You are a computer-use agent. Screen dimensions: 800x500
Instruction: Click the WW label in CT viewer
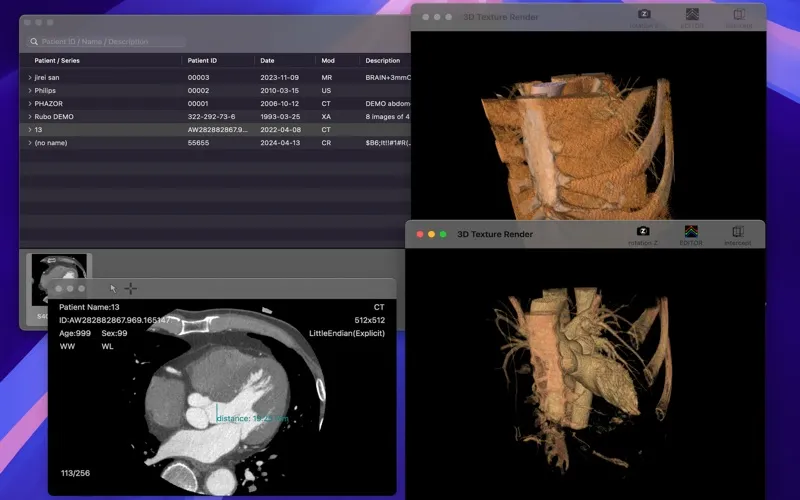pos(67,346)
